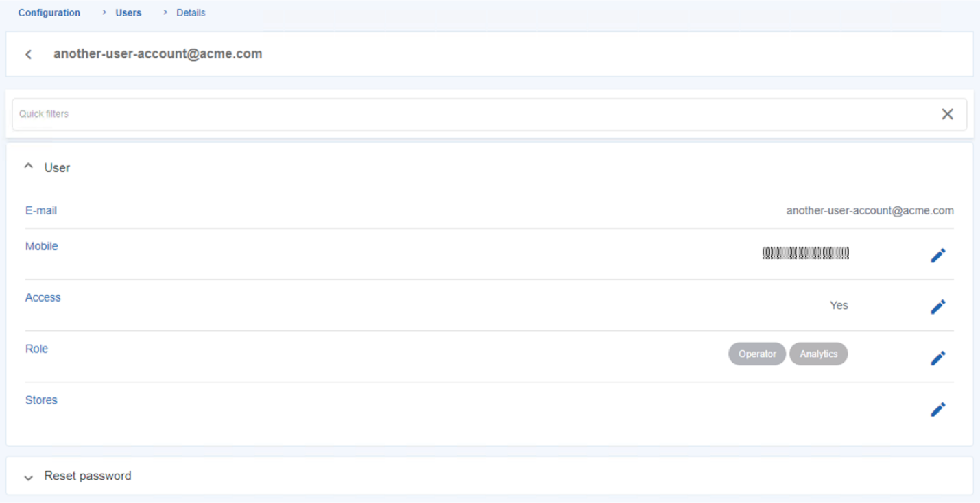Click the Access field label
The height and width of the screenshot is (503, 980).
click(43, 297)
